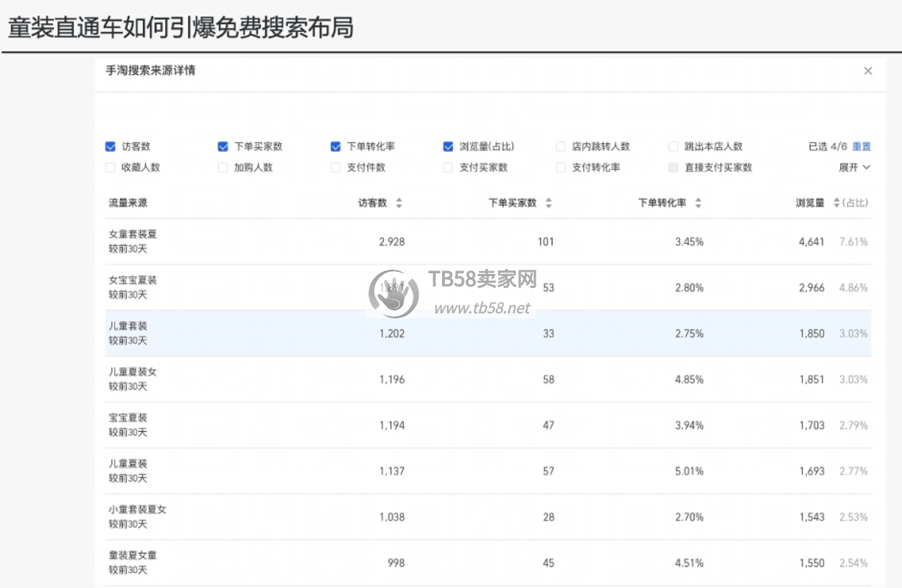Screen dimensions: 902x588
Task: Sort by 下单转化率 column arrows
Action: click(698, 204)
